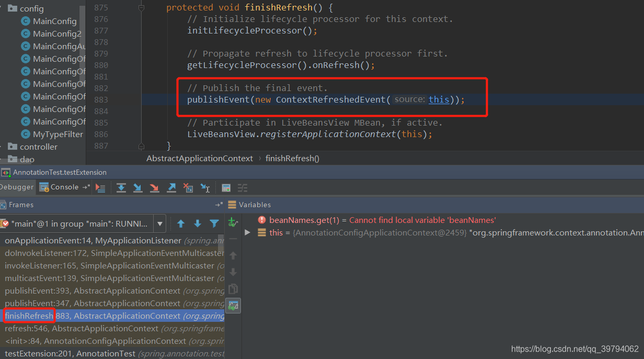Open the Evaluate Expression calculator
Screen dimensions: 644x359
226,187
